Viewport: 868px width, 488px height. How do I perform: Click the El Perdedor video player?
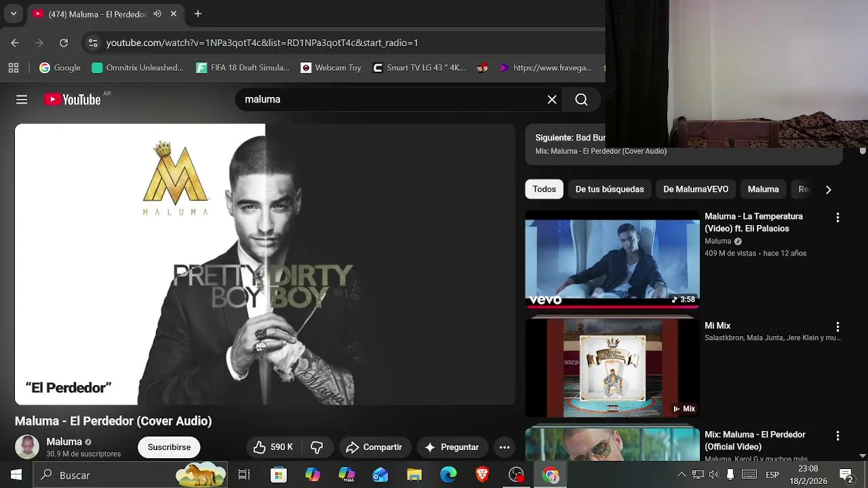[265, 264]
